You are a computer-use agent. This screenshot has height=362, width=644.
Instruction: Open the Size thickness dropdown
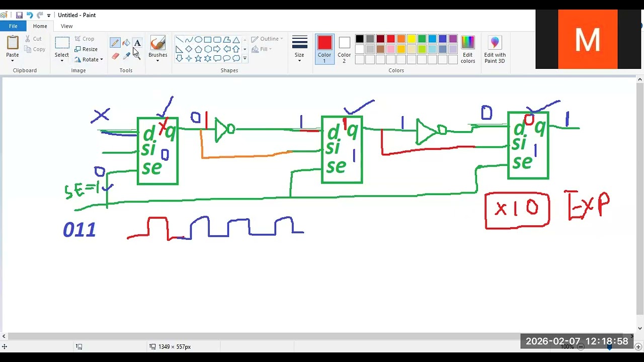point(299,49)
